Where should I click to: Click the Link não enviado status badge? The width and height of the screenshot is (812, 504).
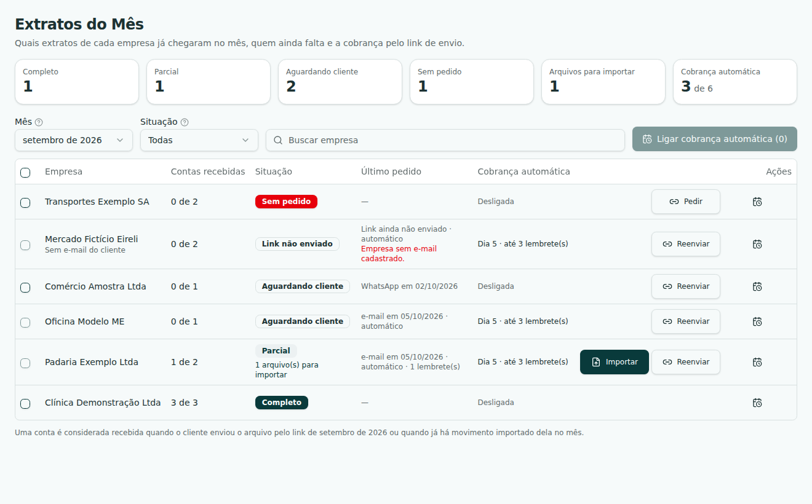coord(297,244)
